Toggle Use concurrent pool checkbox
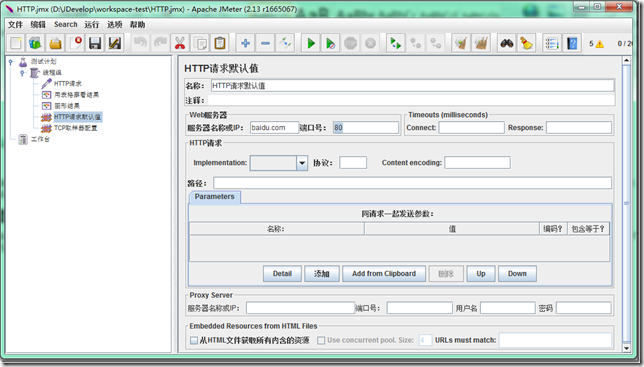This screenshot has height=367, width=644. pos(321,340)
